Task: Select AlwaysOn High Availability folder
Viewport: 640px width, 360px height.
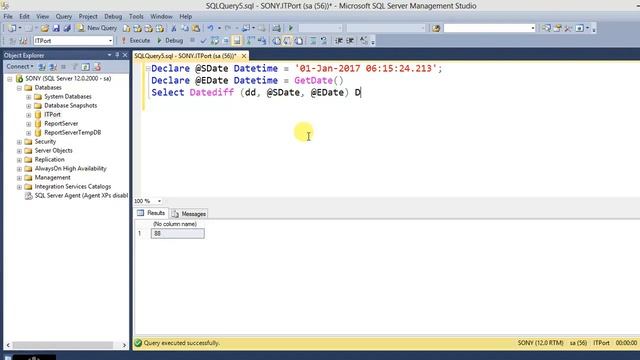Action: click(70, 169)
